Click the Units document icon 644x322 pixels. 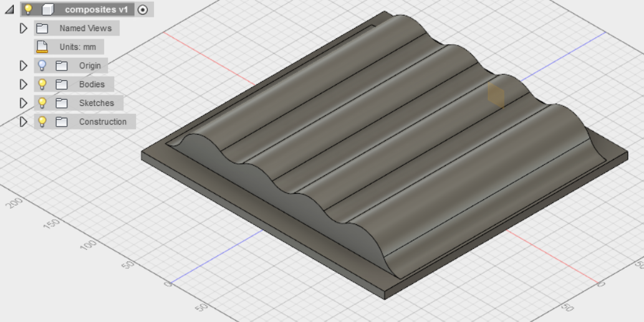click(42, 47)
